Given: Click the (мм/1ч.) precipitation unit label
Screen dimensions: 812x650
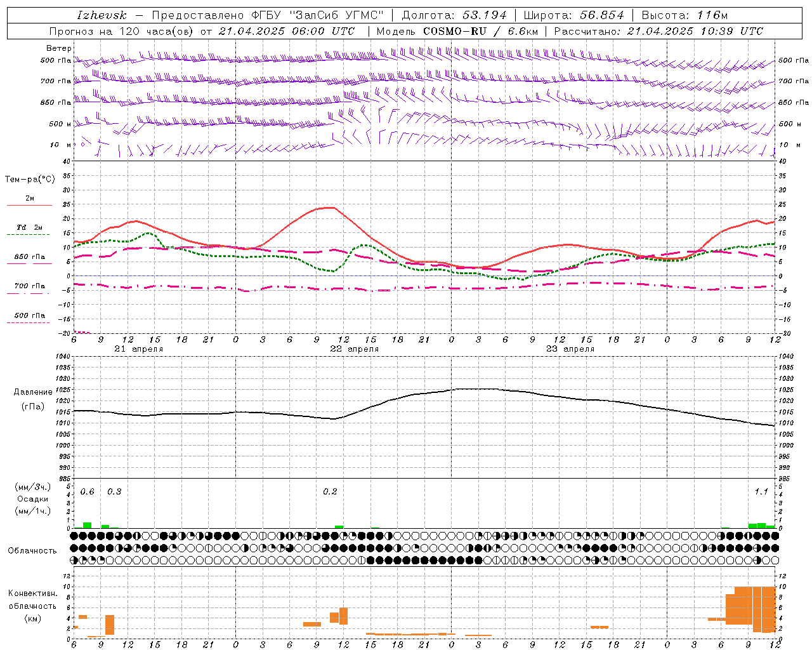Looking at the screenshot, I should [33, 510].
